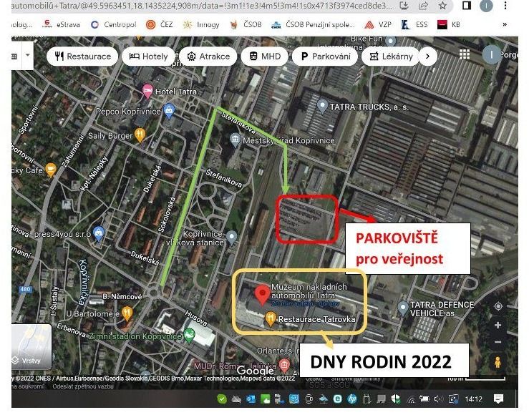This screenshot has width=529, height=420.
Task: Select U Bartoloměje restaurant pin
Action: 127,313
